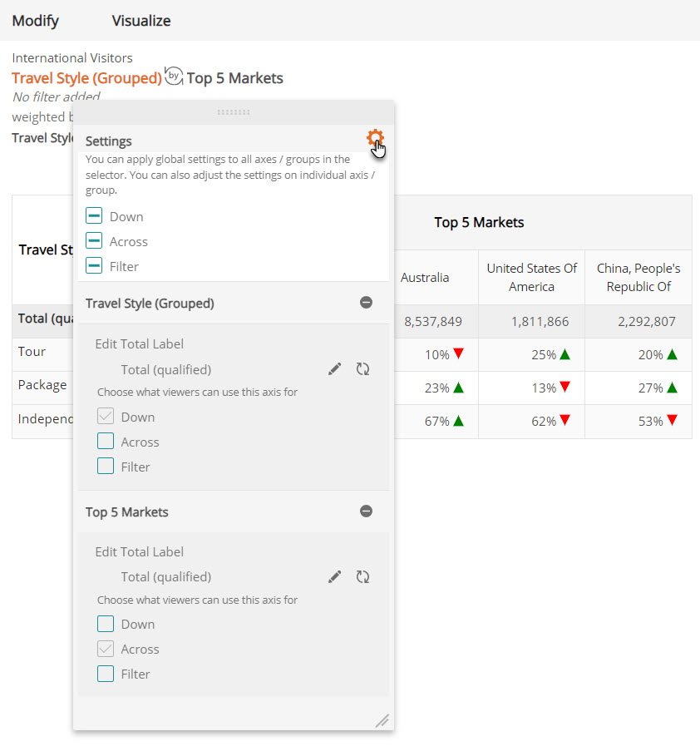Click the International Visitors link
Screen dimensions: 700x746
coord(71,57)
